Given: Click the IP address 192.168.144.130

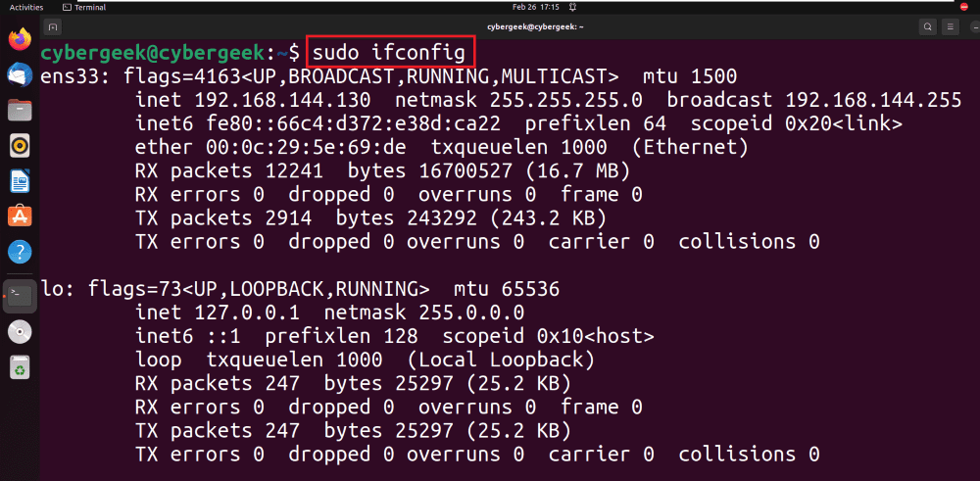Looking at the screenshot, I should pyautogui.click(x=282, y=100).
